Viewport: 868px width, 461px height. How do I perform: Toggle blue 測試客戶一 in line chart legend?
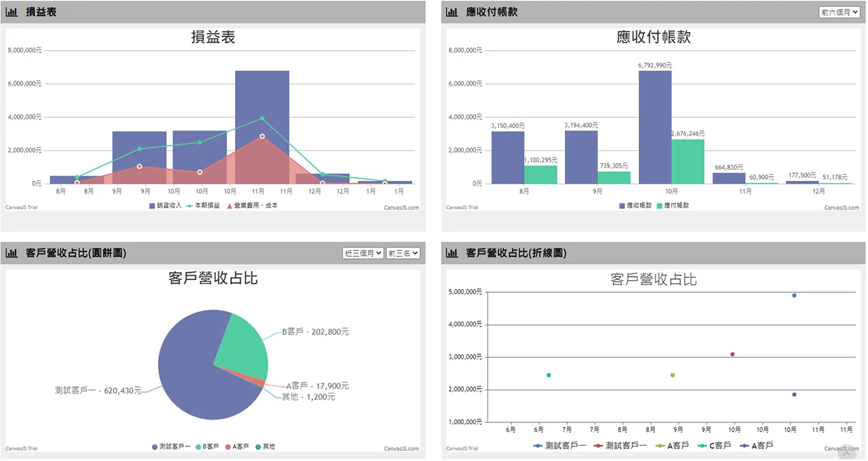click(x=559, y=445)
